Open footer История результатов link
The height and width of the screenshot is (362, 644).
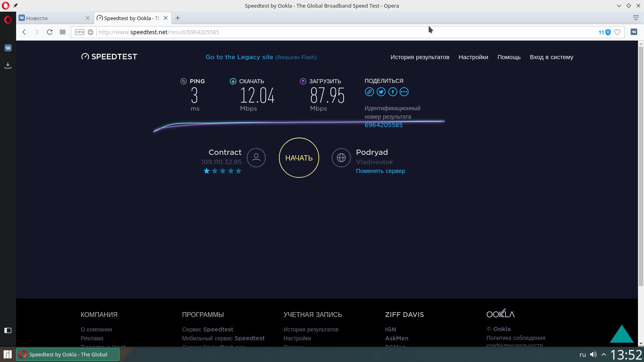pos(311,329)
